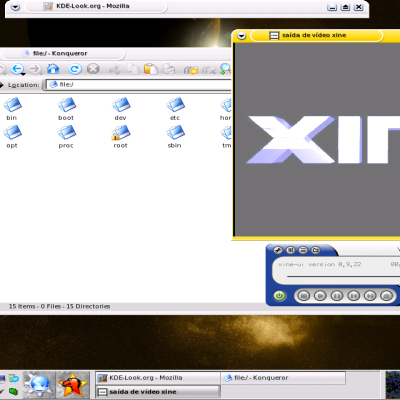Click the second round button in xine panel top row
This screenshot has width=400, height=400.
(x=290, y=250)
